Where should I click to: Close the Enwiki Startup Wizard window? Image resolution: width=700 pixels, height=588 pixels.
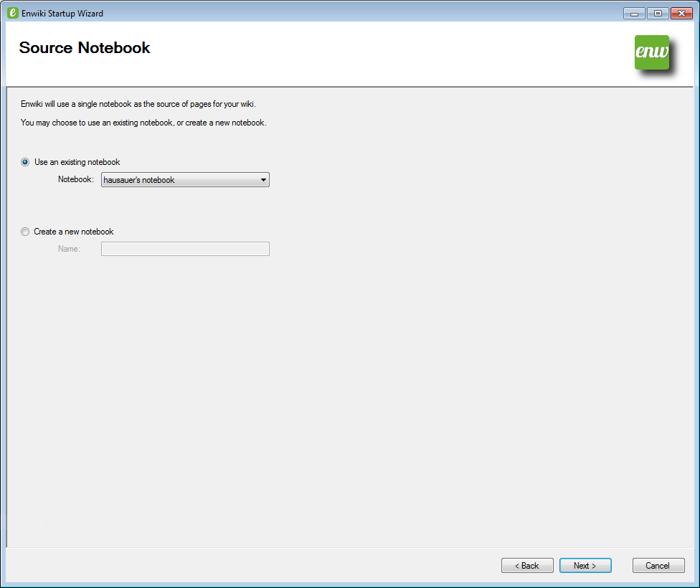tap(681, 14)
